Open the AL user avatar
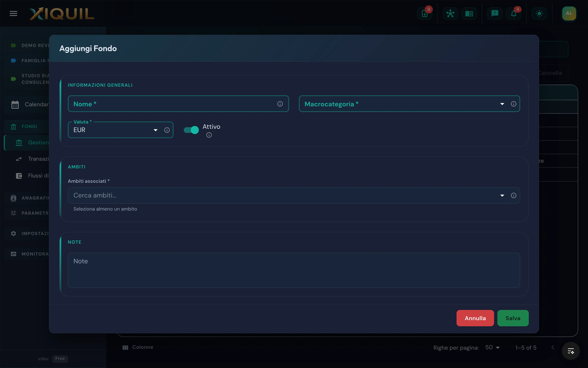This screenshot has height=368, width=588. (x=569, y=13)
